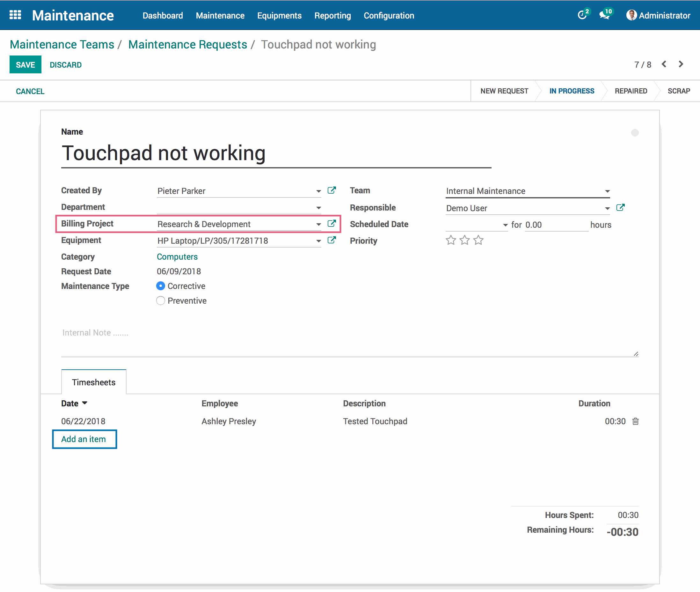Edit the Name field Touchpad not working
Image resolution: width=700 pixels, height=592 pixels.
coord(276,153)
